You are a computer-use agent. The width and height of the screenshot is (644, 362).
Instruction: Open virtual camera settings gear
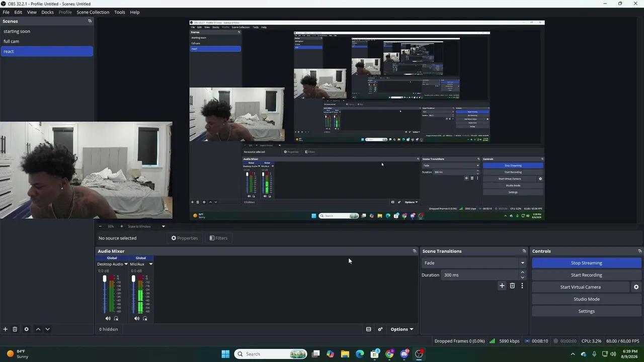[636, 287]
